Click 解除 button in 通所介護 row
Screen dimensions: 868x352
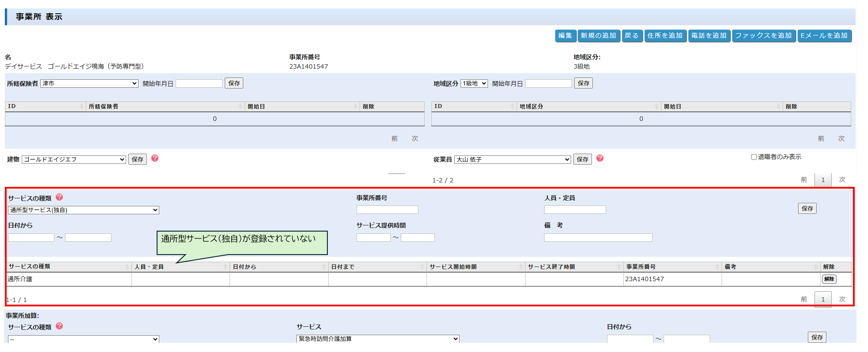point(829,279)
